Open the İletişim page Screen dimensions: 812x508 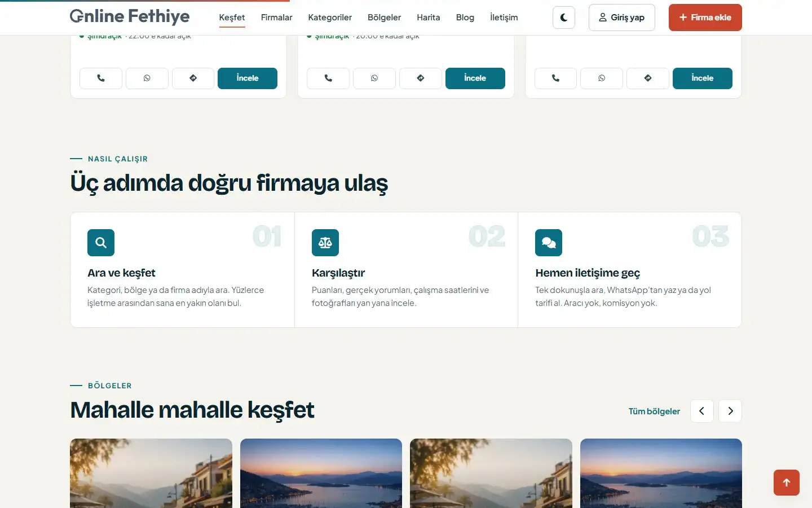click(x=504, y=17)
